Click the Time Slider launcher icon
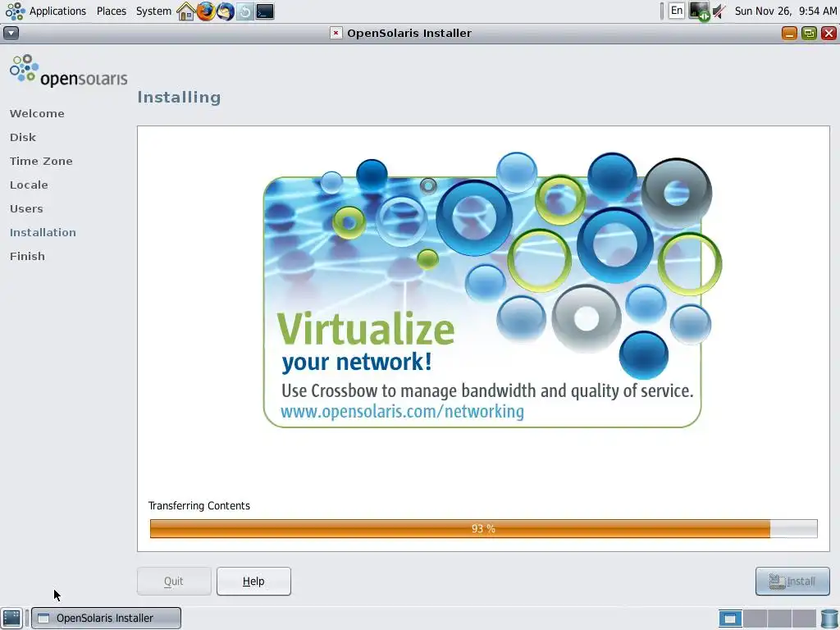The height and width of the screenshot is (630, 840). 245,11
